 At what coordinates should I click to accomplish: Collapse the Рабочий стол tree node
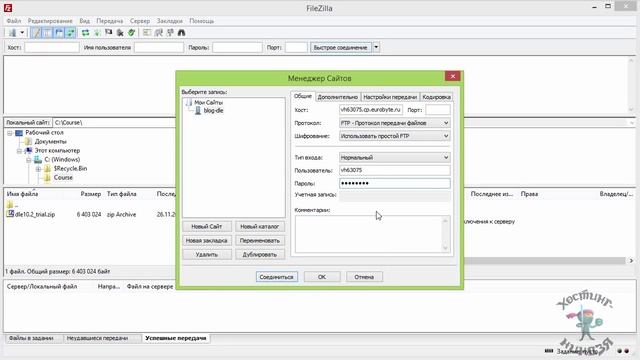pyautogui.click(x=10, y=133)
